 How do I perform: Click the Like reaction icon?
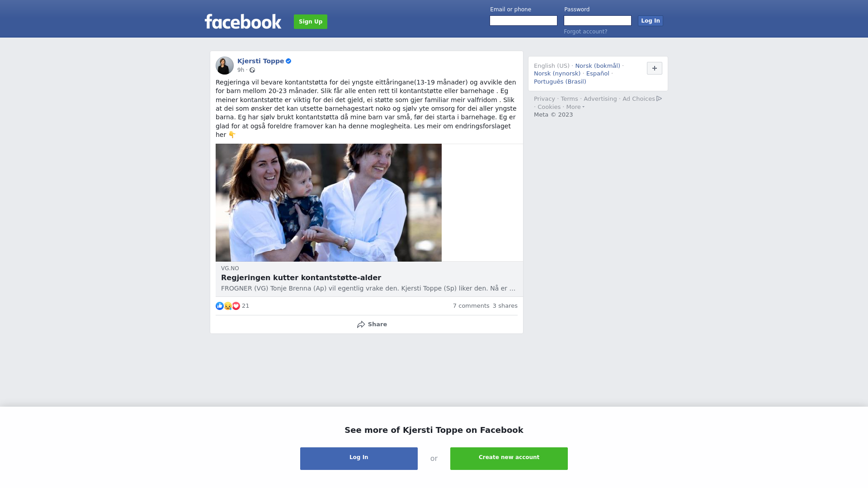[x=220, y=306]
